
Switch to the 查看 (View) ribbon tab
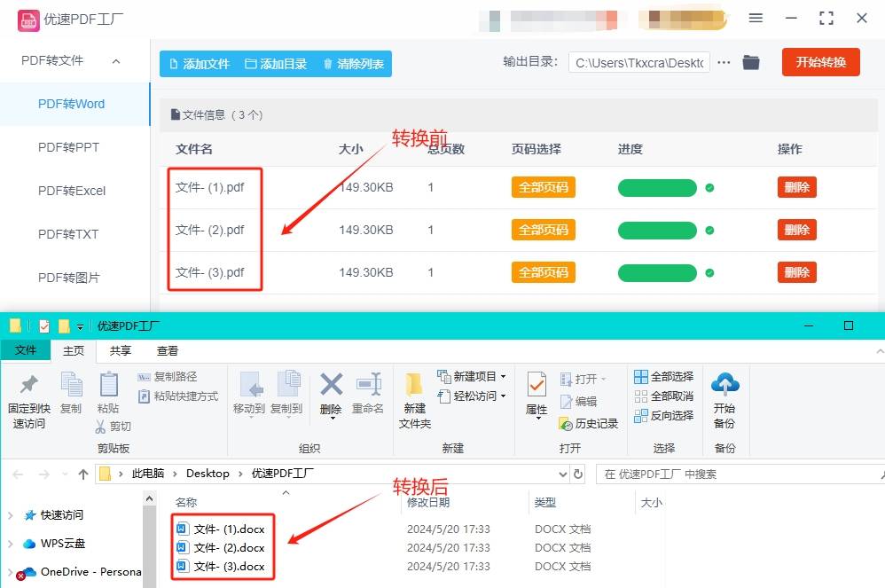pos(168,350)
